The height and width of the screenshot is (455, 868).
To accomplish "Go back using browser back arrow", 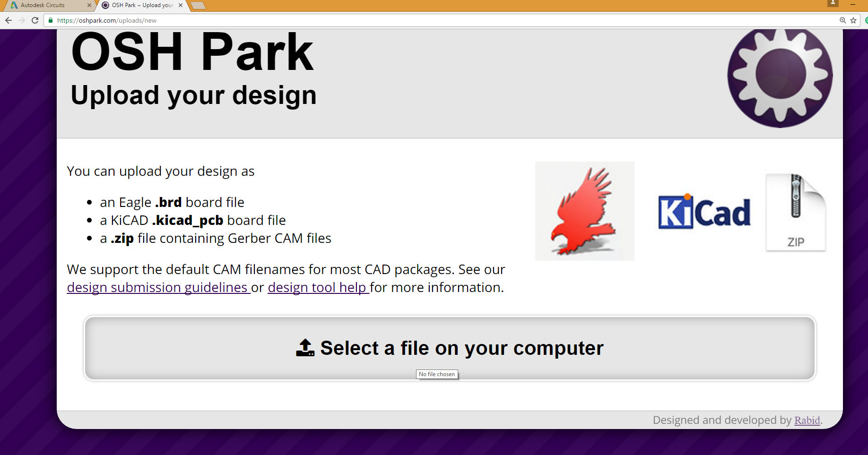I will tap(8, 20).
